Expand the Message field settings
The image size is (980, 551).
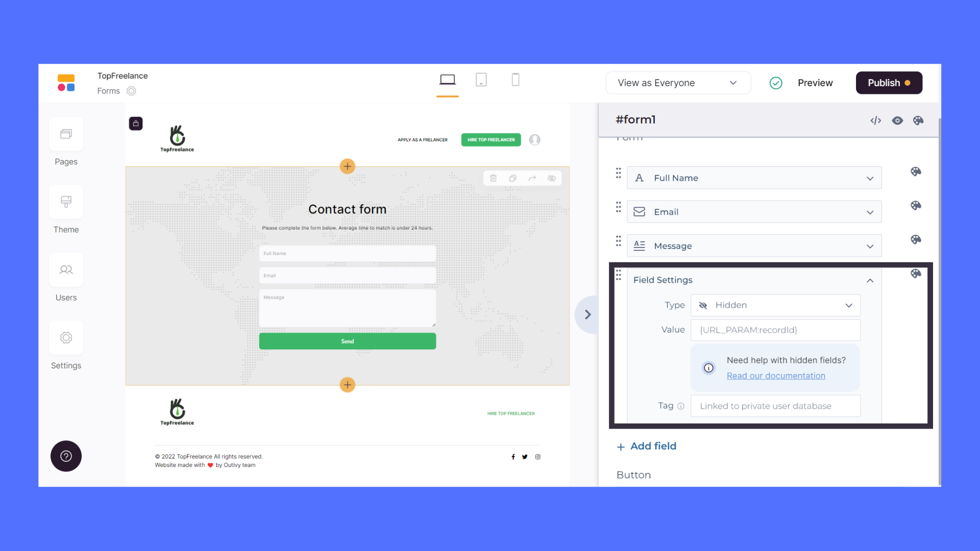coord(870,245)
